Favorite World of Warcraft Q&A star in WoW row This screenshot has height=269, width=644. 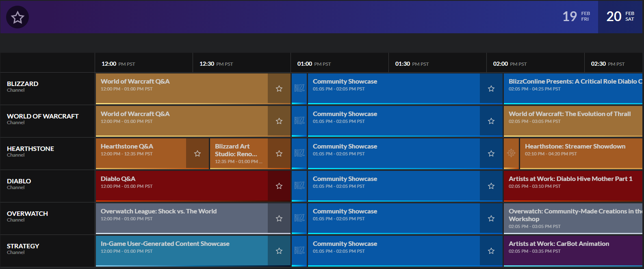coord(279,121)
